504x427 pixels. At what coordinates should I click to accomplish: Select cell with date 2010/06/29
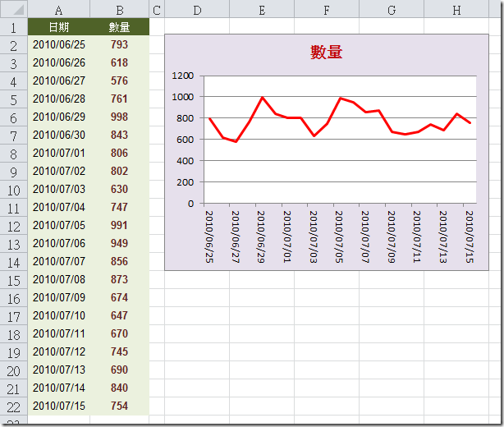click(59, 117)
